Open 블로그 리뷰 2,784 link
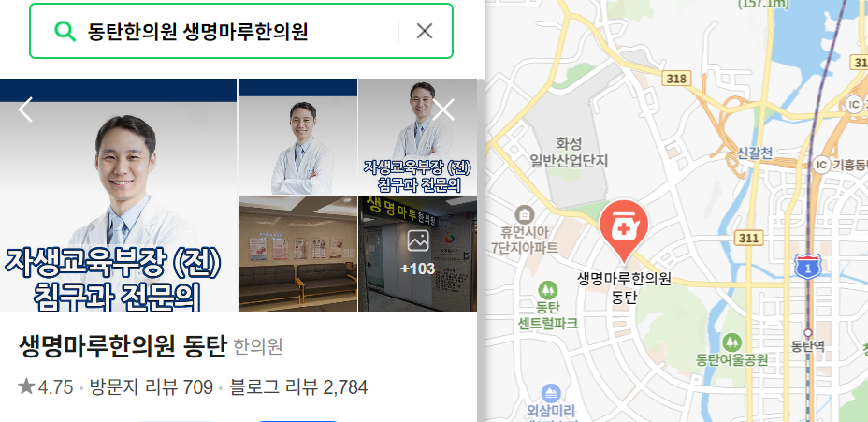This screenshot has height=422, width=868. pyautogui.click(x=299, y=387)
